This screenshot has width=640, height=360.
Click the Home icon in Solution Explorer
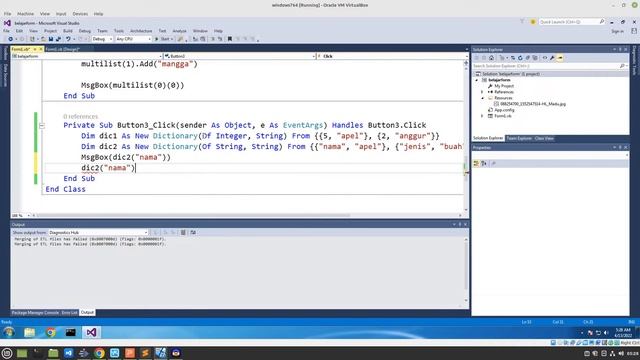click(491, 58)
